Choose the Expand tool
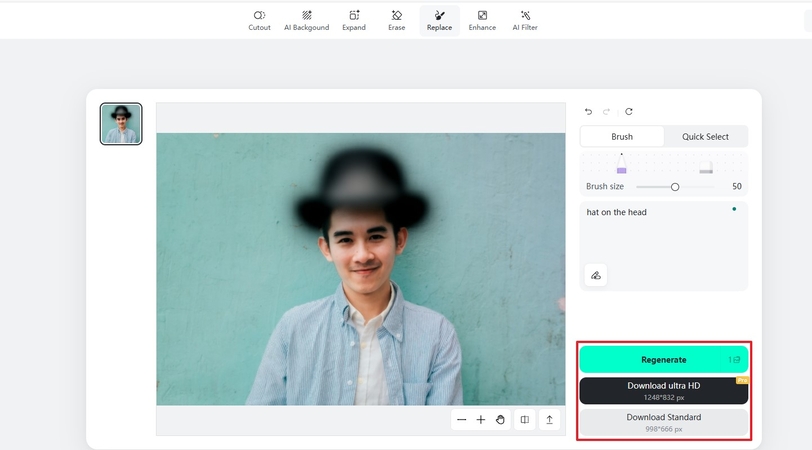 click(354, 21)
